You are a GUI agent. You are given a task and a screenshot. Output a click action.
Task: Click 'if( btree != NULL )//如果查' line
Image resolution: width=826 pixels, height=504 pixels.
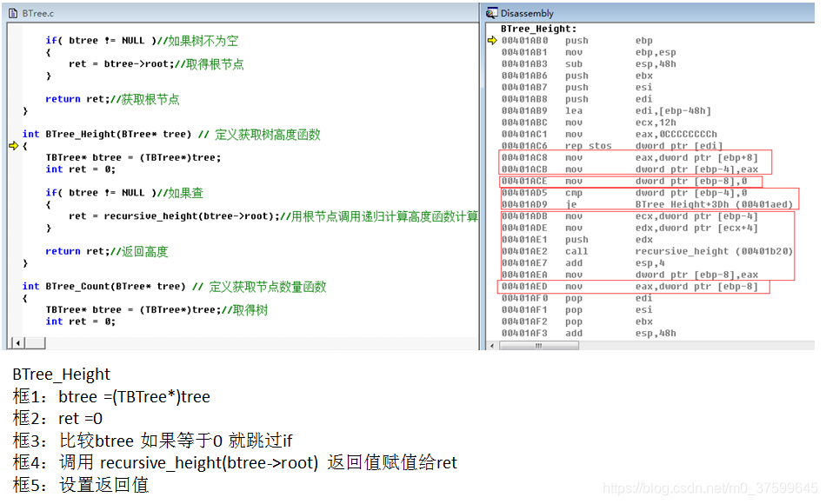pyautogui.click(x=124, y=193)
